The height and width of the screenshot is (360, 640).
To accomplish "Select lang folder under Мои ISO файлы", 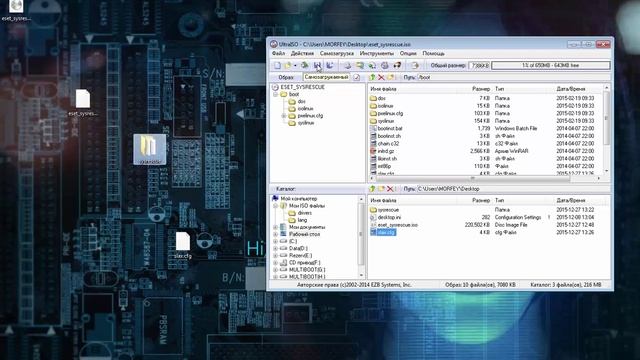I will coord(302,220).
